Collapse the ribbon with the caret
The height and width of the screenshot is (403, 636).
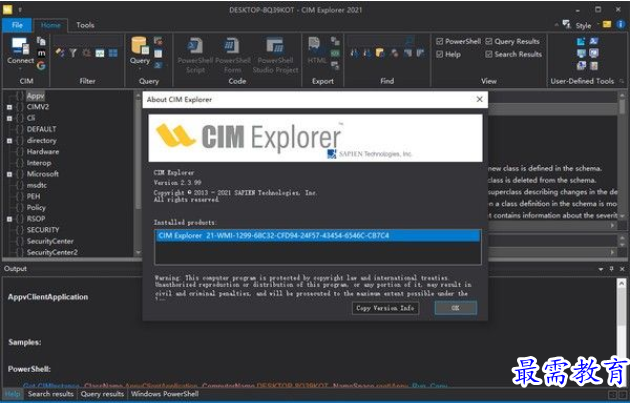[x=556, y=25]
